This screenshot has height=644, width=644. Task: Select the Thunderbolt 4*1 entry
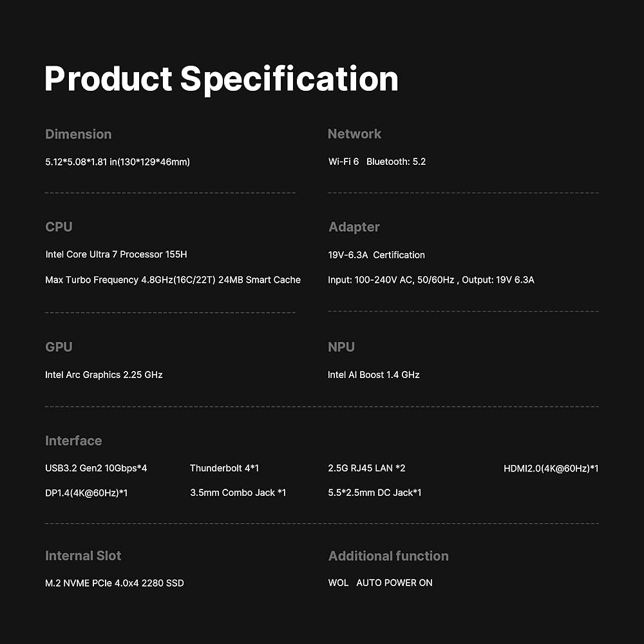click(x=224, y=468)
